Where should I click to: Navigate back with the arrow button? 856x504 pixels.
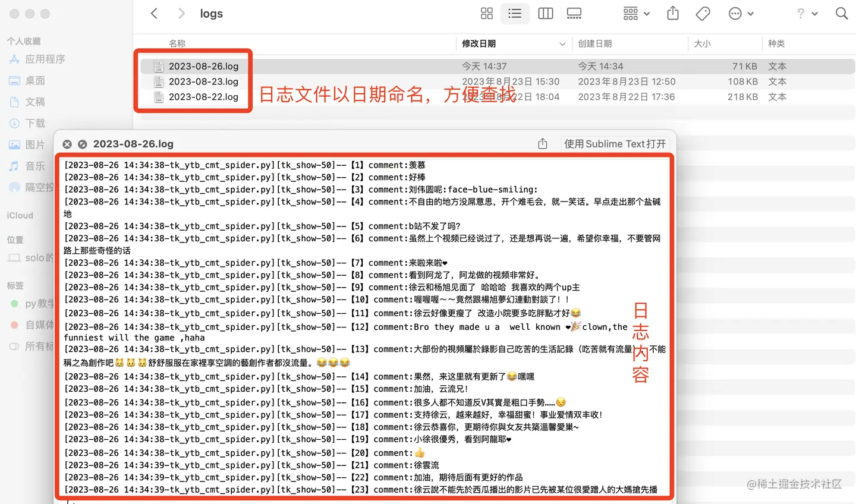click(154, 13)
